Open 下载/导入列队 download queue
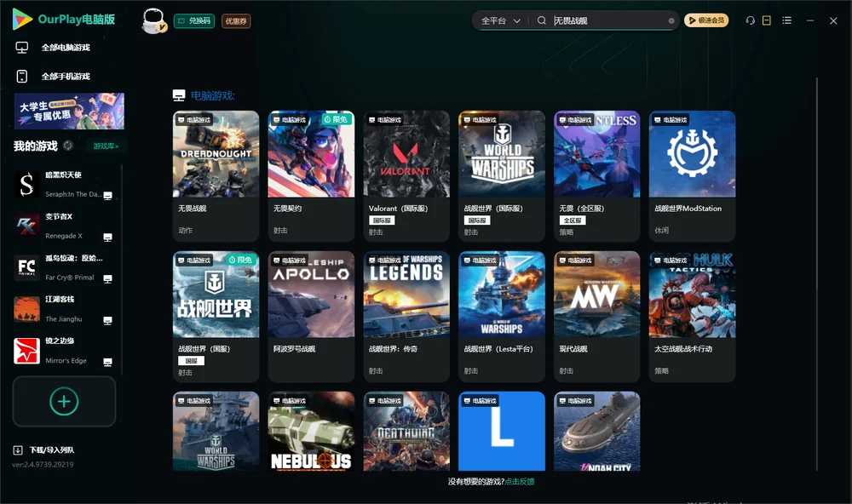This screenshot has width=852, height=504. click(x=44, y=450)
